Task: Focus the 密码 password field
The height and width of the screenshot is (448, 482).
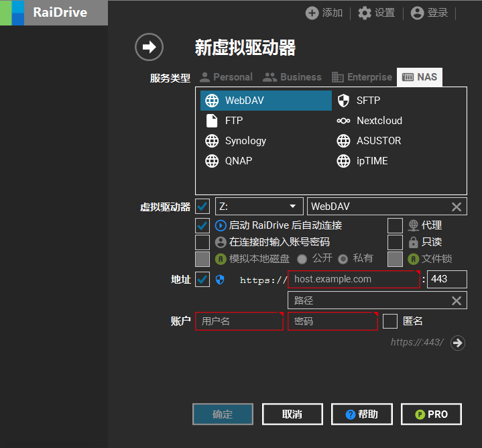Action: pos(333,321)
